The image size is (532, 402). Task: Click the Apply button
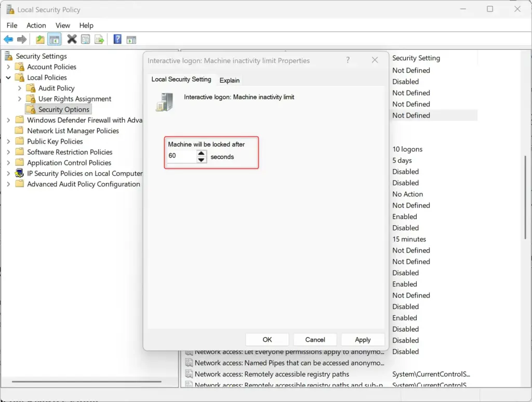(363, 340)
